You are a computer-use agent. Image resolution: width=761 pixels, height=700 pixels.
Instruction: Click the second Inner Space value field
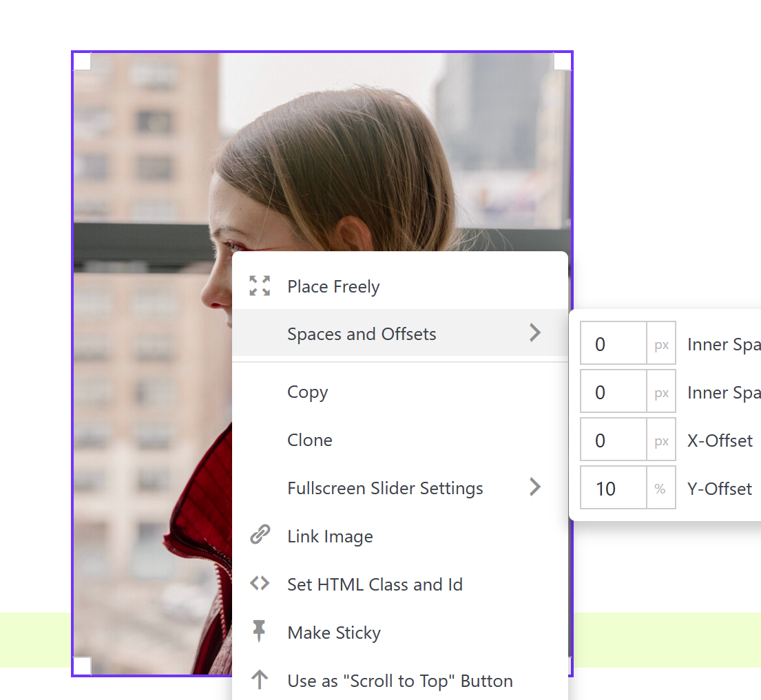point(613,392)
